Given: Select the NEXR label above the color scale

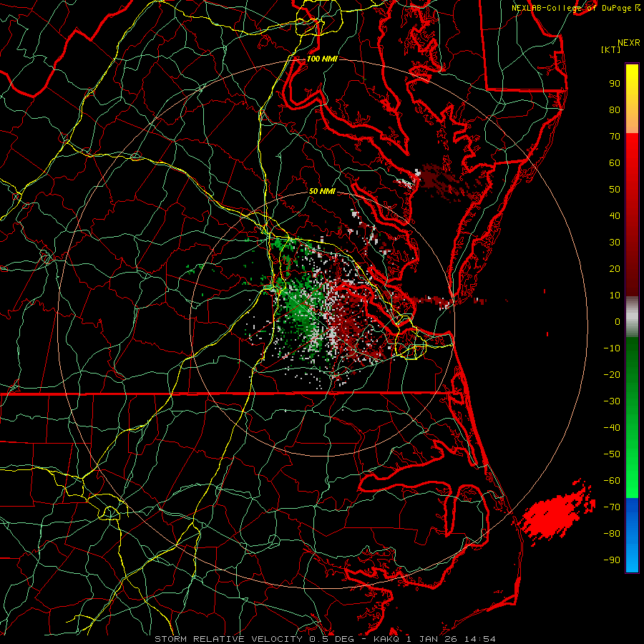Looking at the screenshot, I should tap(628, 43).
